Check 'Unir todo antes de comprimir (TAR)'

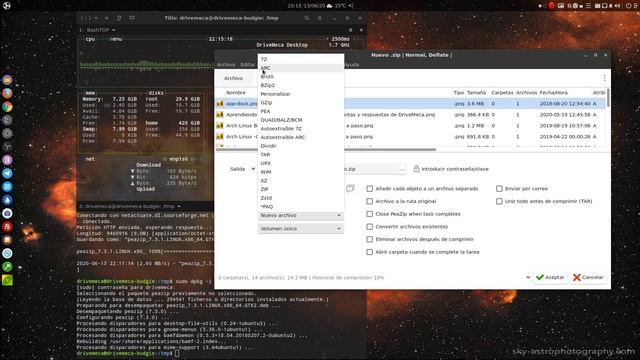pos(499,201)
